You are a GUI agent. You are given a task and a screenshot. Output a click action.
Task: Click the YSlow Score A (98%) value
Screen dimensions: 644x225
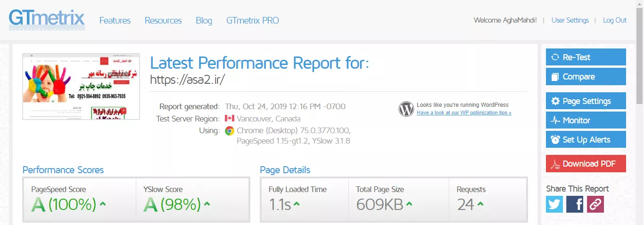(x=172, y=204)
